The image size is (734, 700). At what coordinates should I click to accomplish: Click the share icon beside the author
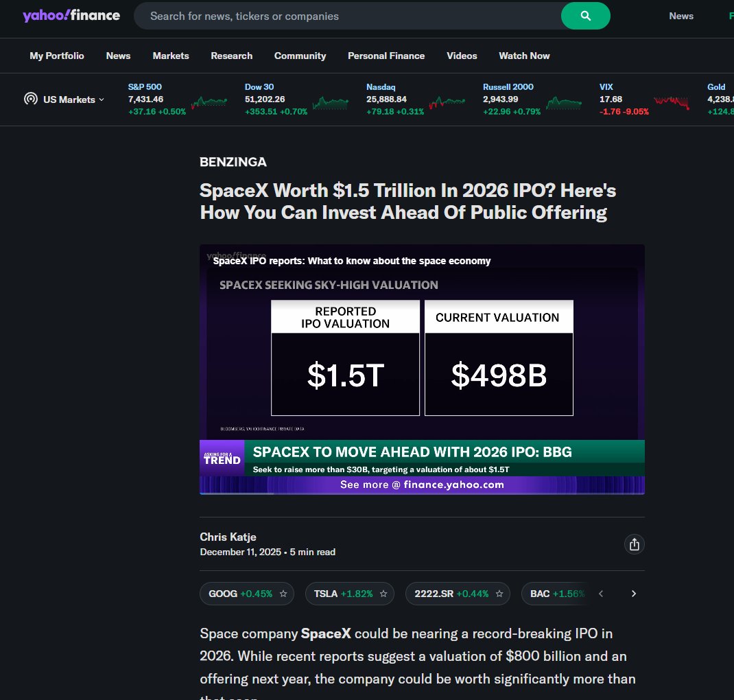(x=635, y=544)
